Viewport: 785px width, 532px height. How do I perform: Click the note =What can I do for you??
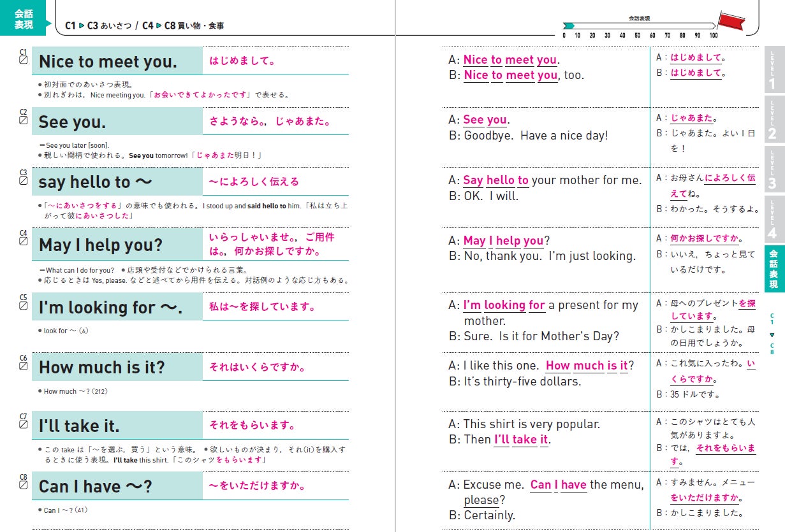click(x=77, y=270)
